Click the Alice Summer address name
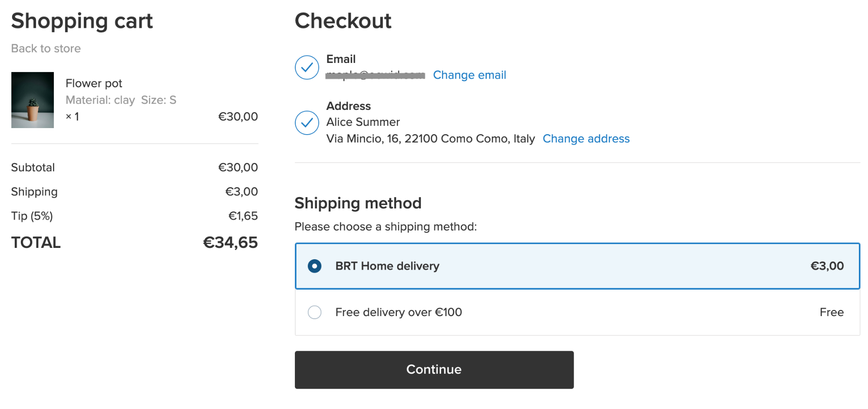 pos(363,122)
